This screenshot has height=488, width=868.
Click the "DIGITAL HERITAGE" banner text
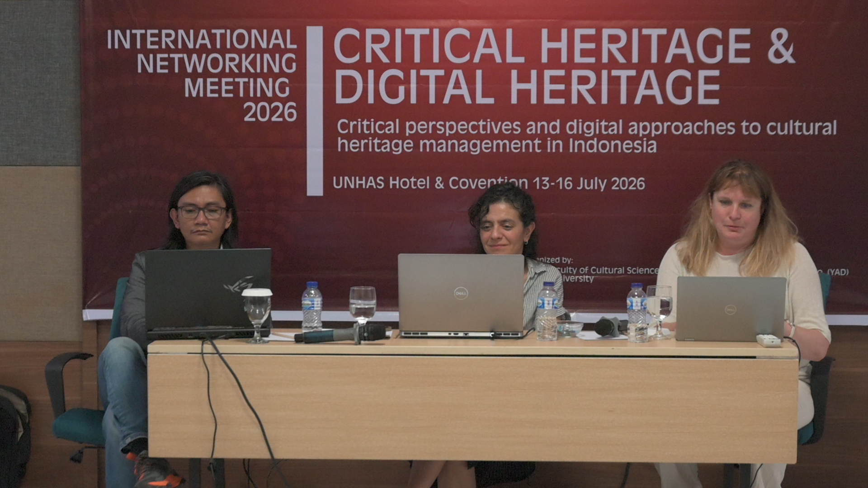[x=527, y=87]
